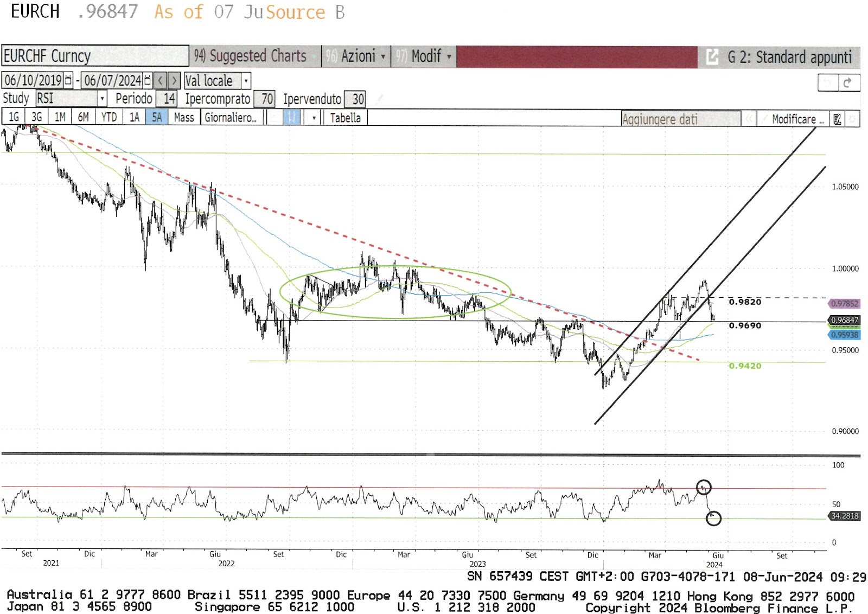Select lower circle annotation on RSI panel
The height and width of the screenshot is (614, 868).
tap(713, 519)
